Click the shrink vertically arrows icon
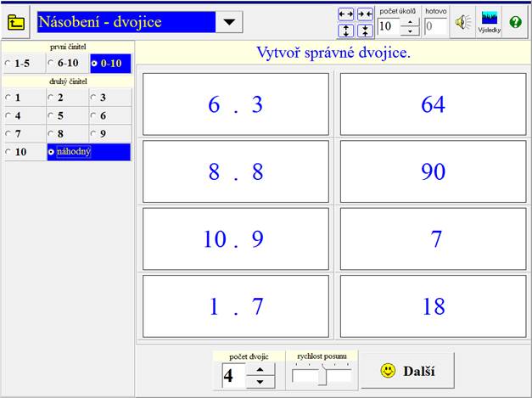Viewport: 532px width, 398px height. point(365,31)
